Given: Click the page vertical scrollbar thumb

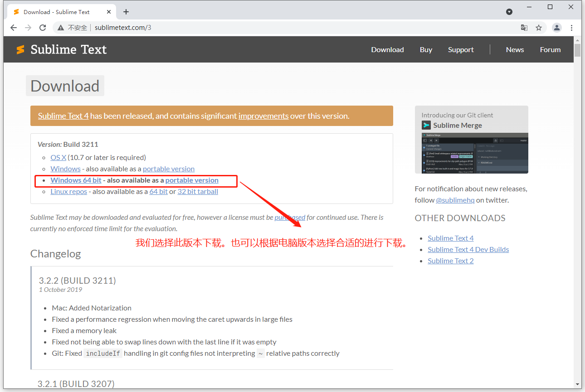Looking at the screenshot, I should pos(577,50).
